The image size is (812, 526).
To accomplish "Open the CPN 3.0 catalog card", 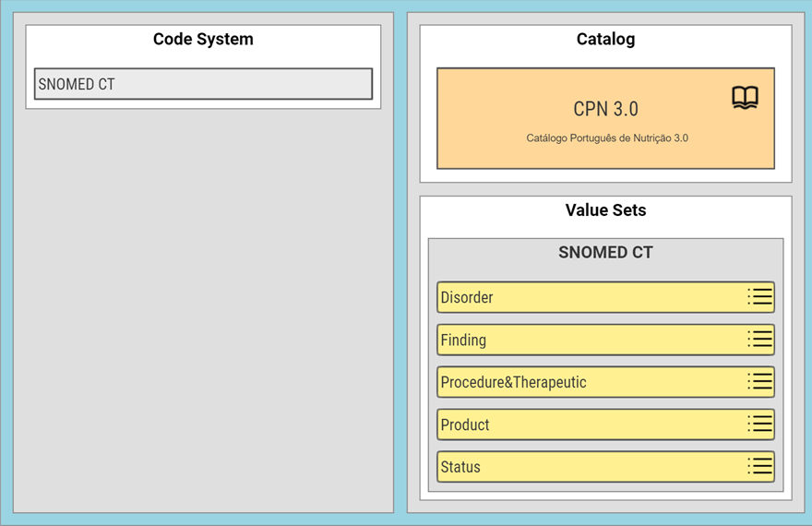I will (605, 118).
